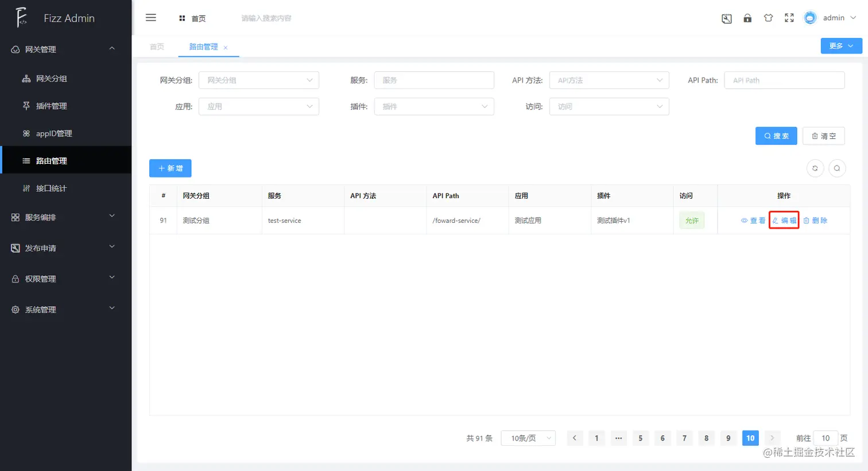Toggle the sidebar hamburger menu icon

pyautogui.click(x=151, y=18)
